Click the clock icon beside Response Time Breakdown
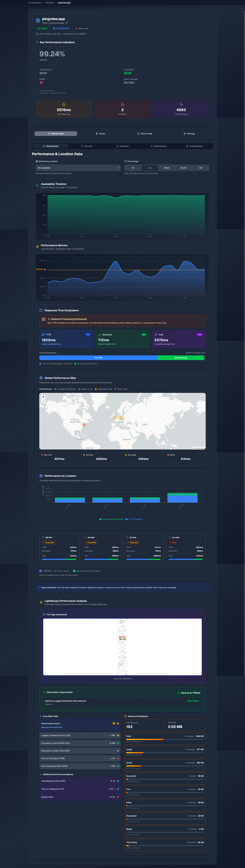The height and width of the screenshot is (868, 245). (41, 310)
